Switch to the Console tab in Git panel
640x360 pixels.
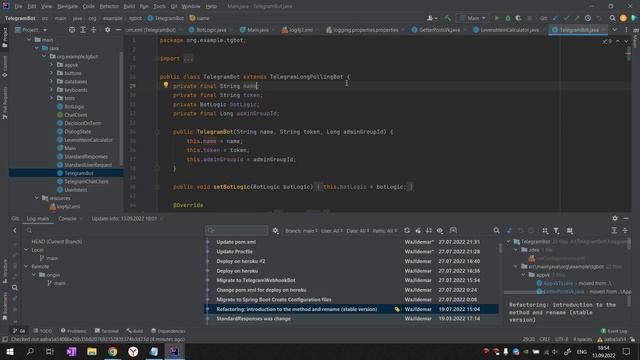coord(67,218)
